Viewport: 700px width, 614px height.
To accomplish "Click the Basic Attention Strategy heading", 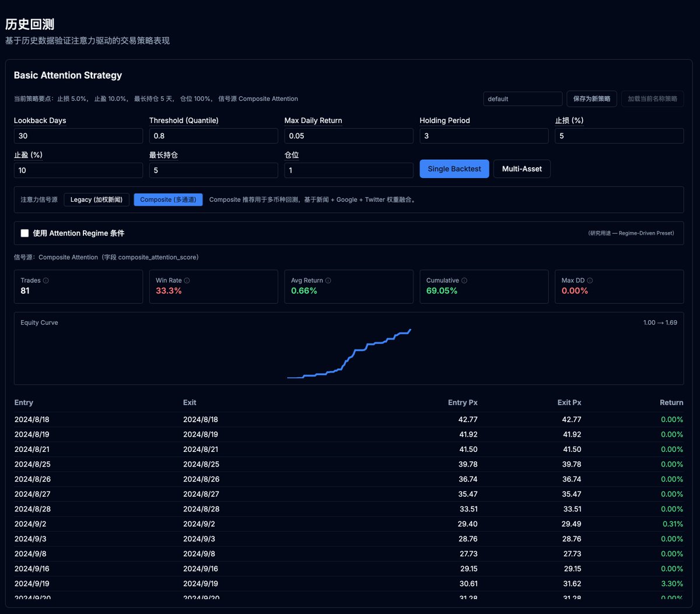I will point(68,75).
